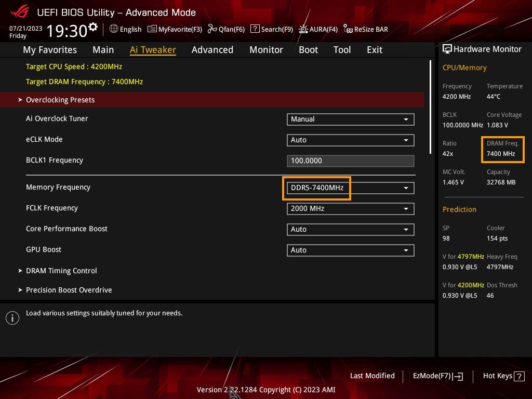The height and width of the screenshot is (399, 532).
Task: Switch to EzMode(F7)
Action: point(437,376)
